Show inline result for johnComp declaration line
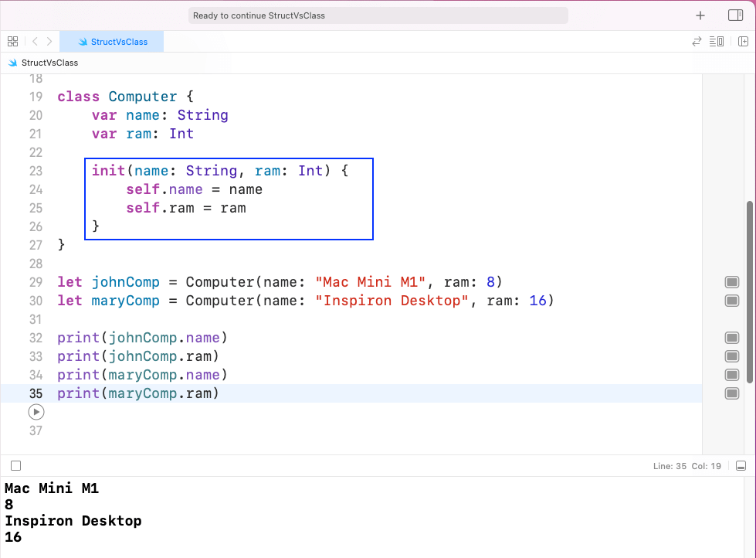Screen dimensions: 756x558 [x=732, y=281]
